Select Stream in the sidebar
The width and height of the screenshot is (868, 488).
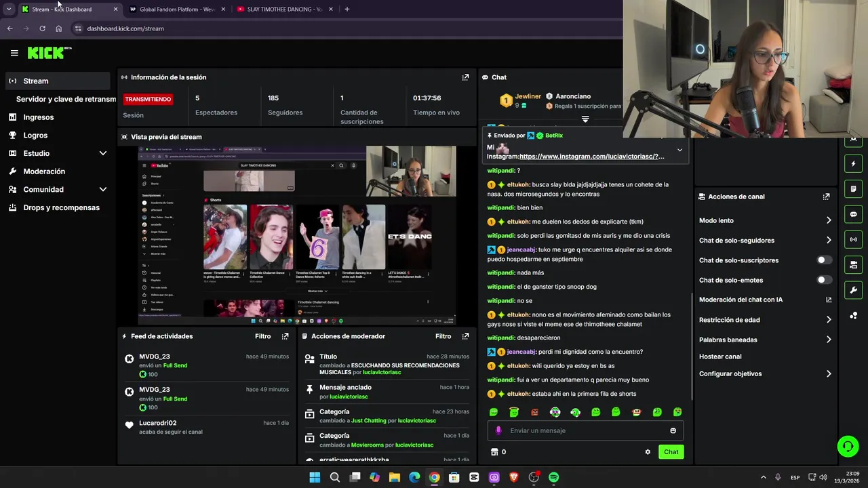[x=58, y=81]
